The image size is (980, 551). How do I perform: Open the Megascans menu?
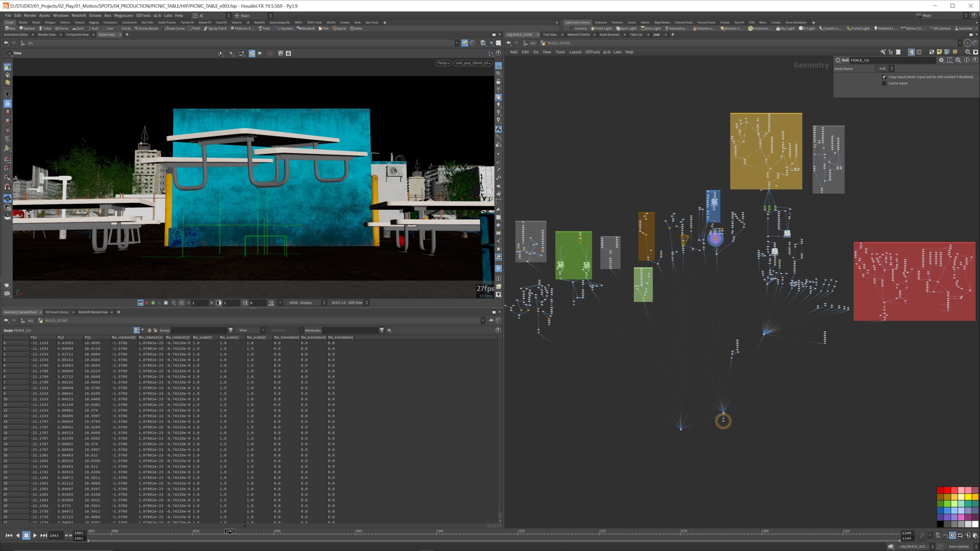(x=123, y=16)
